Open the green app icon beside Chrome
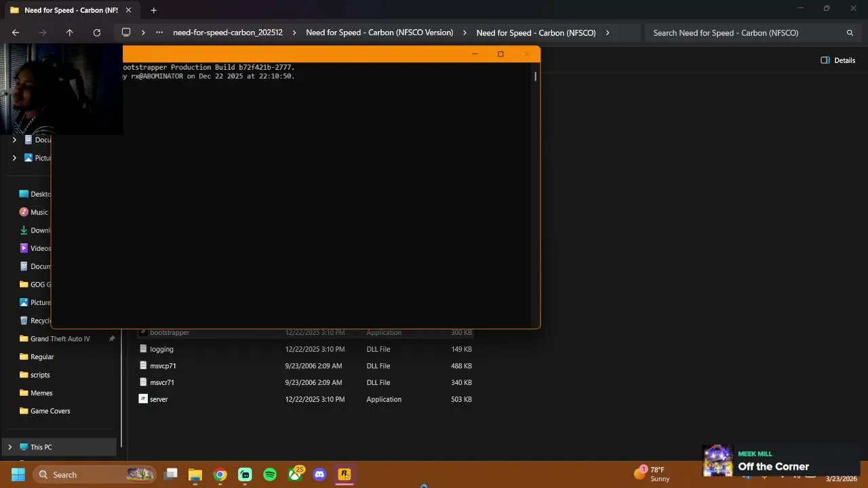Viewport: 868px width, 488px height. (x=245, y=474)
